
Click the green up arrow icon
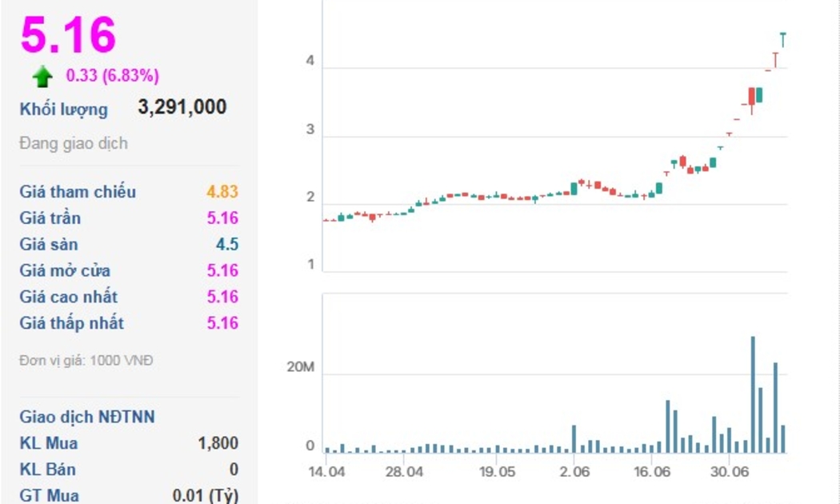(42, 77)
